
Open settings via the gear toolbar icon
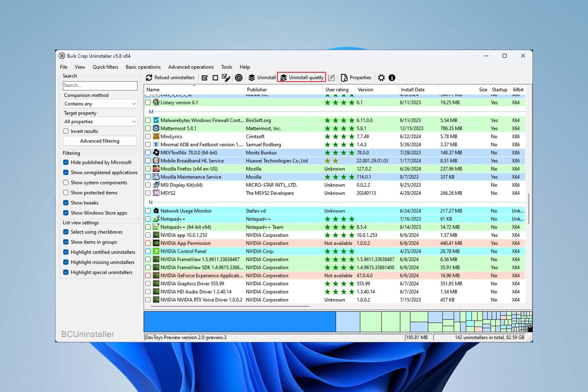381,78
